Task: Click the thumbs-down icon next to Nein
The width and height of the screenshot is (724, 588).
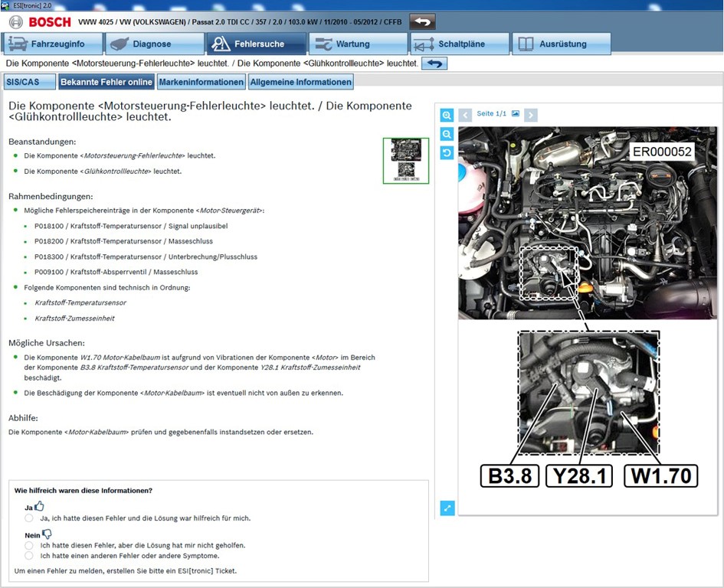Action: pyautogui.click(x=47, y=534)
